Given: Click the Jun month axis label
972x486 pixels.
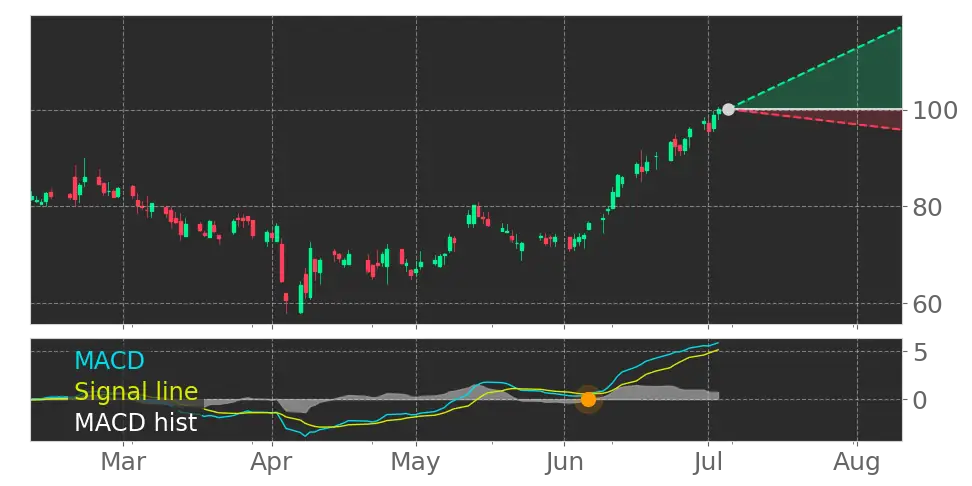Looking at the screenshot, I should click(564, 462).
